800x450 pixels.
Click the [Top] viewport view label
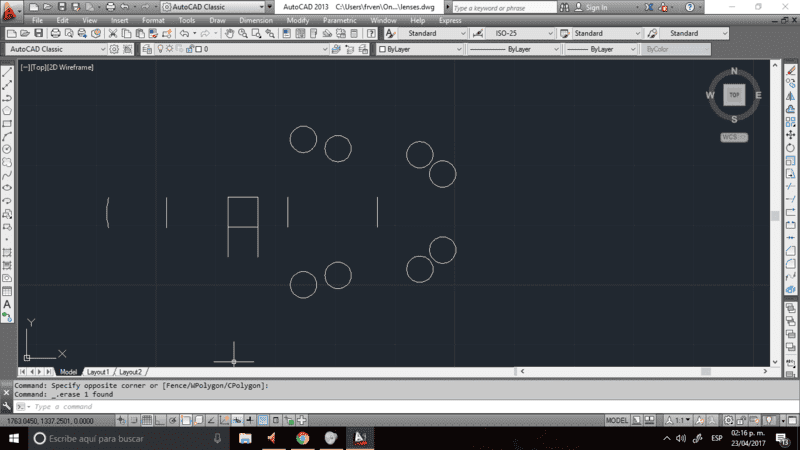point(38,67)
